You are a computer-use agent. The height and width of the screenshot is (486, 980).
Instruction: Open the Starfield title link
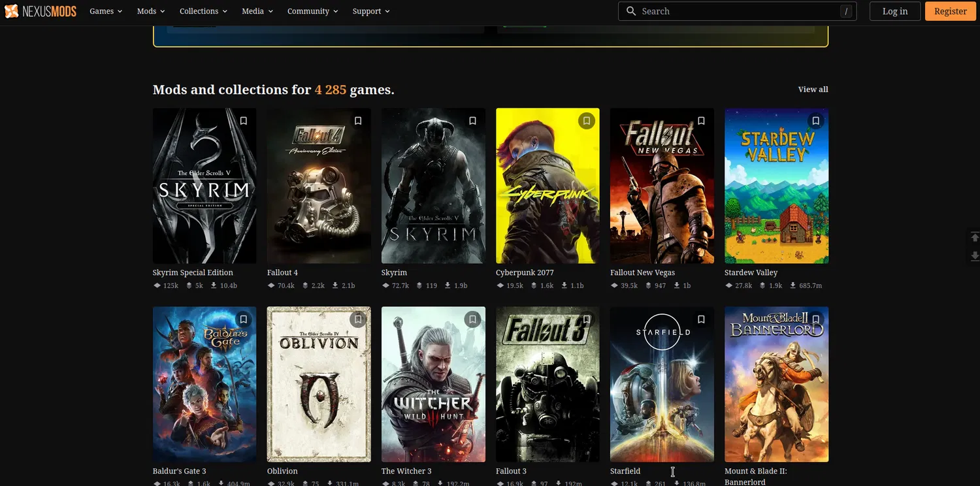pyautogui.click(x=625, y=471)
